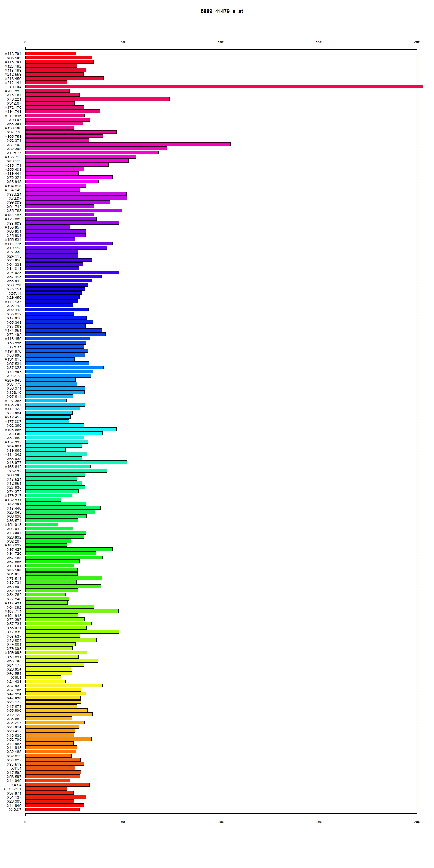The height and width of the screenshot is (868, 434).
Task: Click the X67.14 label
Action: click(x=15, y=293)
